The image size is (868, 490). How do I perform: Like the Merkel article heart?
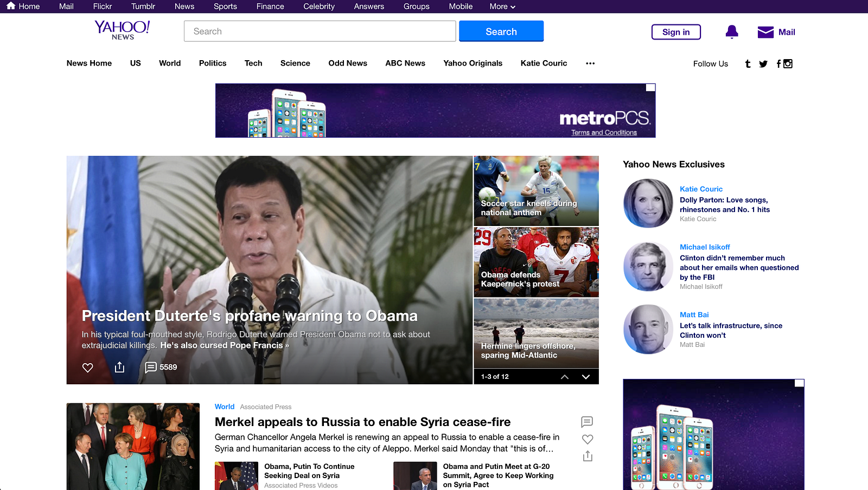587,439
